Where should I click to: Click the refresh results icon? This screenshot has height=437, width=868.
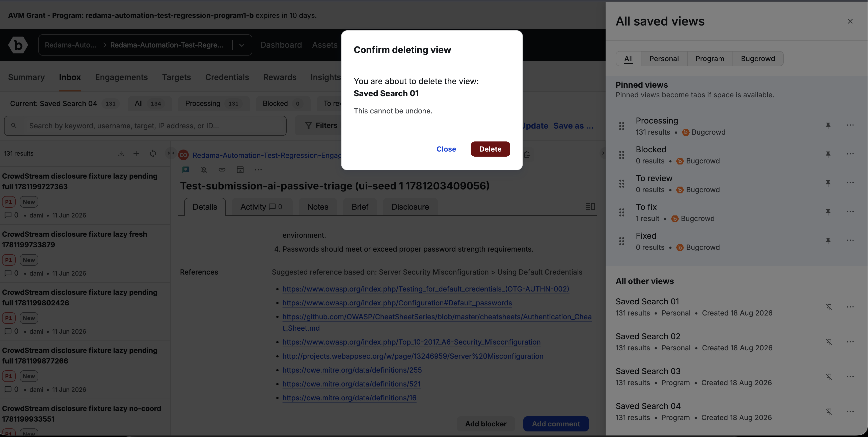(153, 154)
